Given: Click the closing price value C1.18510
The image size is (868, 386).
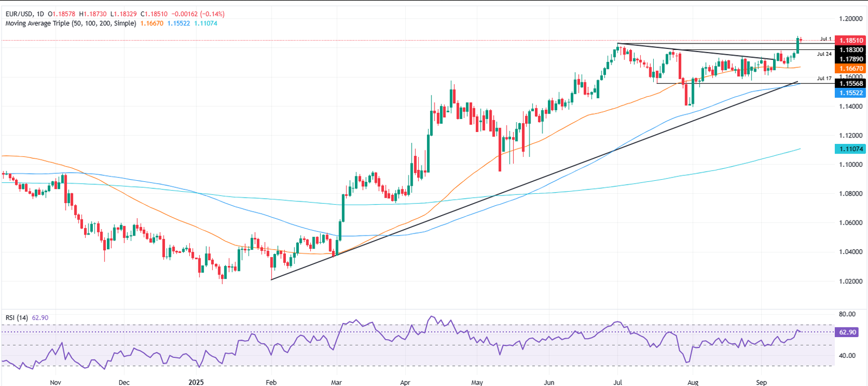Looking at the screenshot, I should 152,14.
